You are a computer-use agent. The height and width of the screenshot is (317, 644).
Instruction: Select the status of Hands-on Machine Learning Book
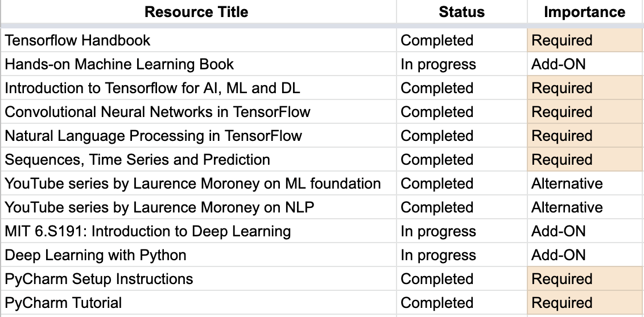click(438, 64)
